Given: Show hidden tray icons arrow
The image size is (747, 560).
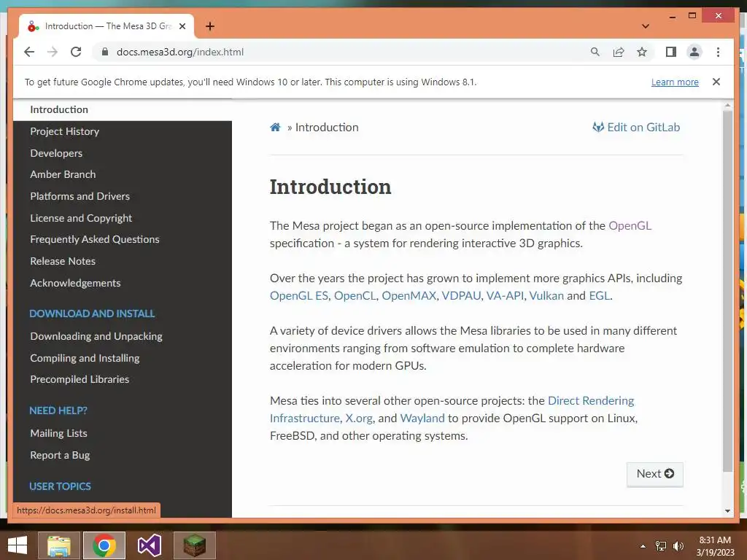Looking at the screenshot, I should pos(643,546).
